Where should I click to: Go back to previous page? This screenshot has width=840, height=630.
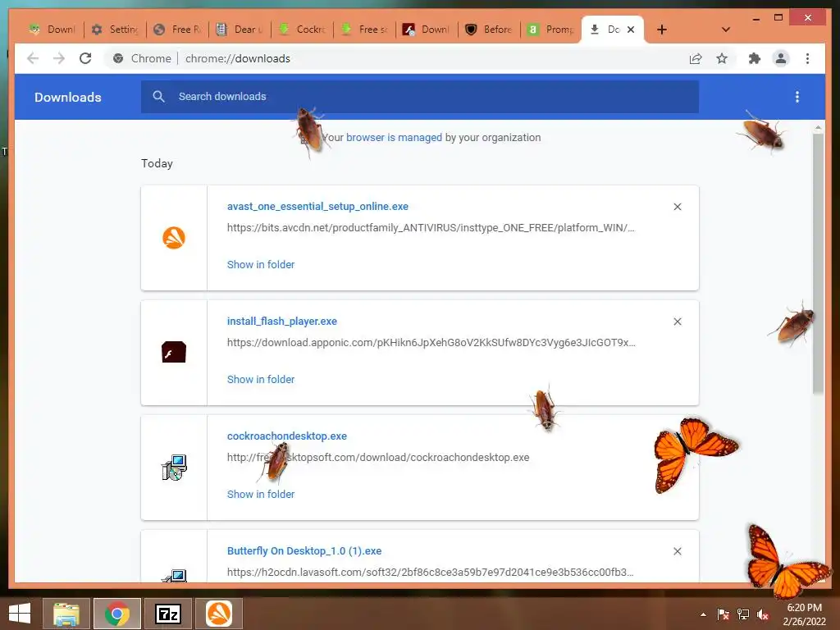click(33, 58)
